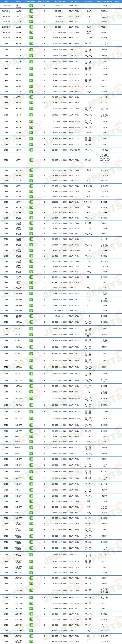Click the X 16 XEL engine code cell

104,150
